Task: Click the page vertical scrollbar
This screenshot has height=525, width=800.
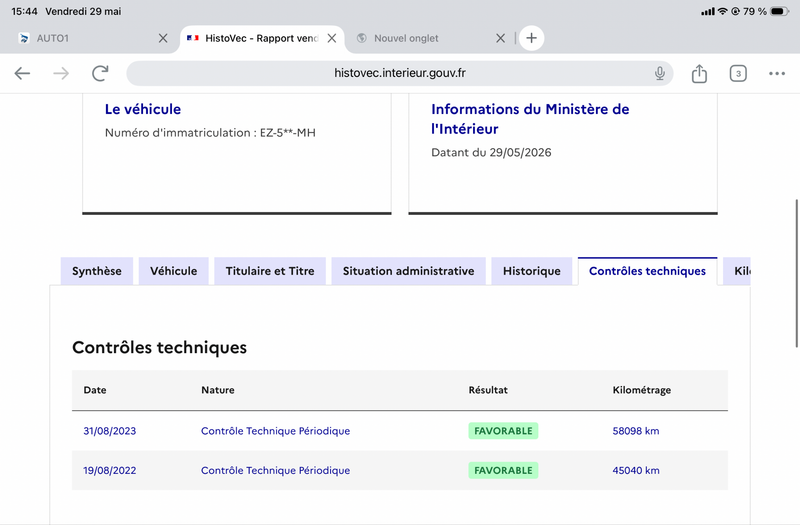Action: [796, 273]
